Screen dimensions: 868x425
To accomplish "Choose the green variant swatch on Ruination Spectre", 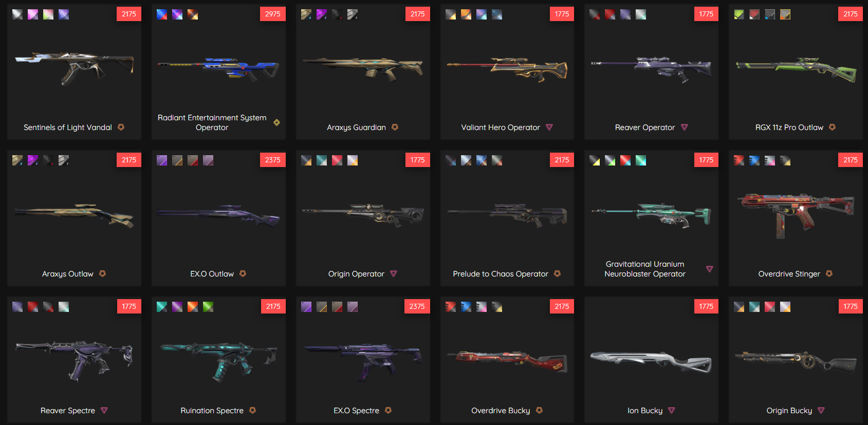I will (x=208, y=307).
